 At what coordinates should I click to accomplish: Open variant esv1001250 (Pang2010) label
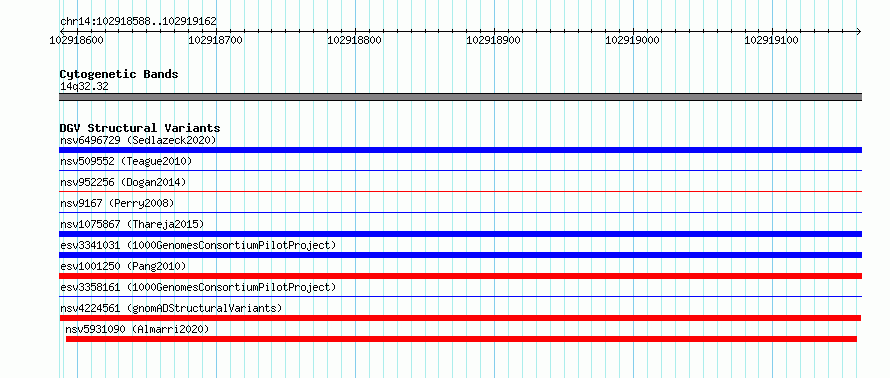click(123, 266)
